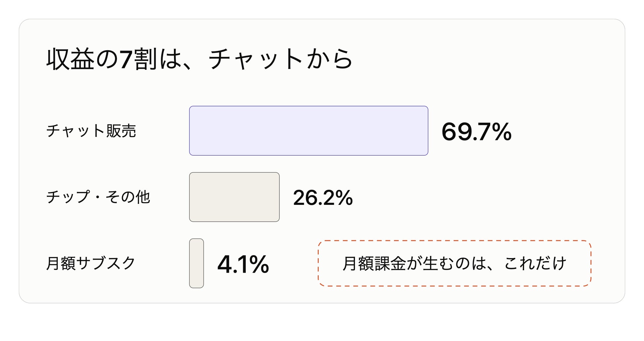Select the チャット販売 label

91,131
